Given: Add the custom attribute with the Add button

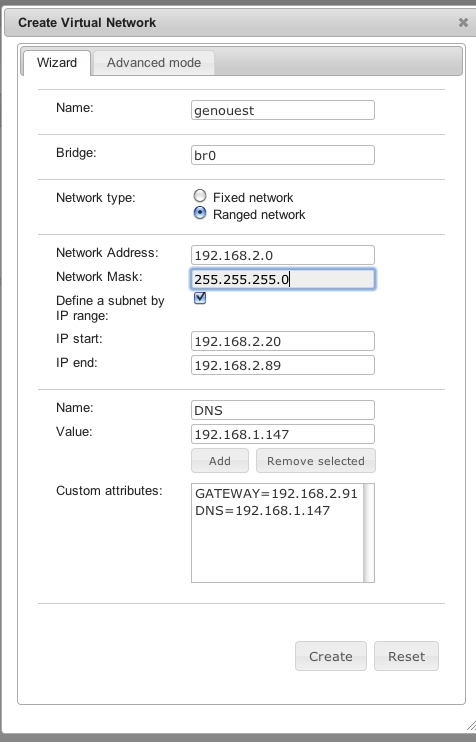Looking at the screenshot, I should 220,460.
